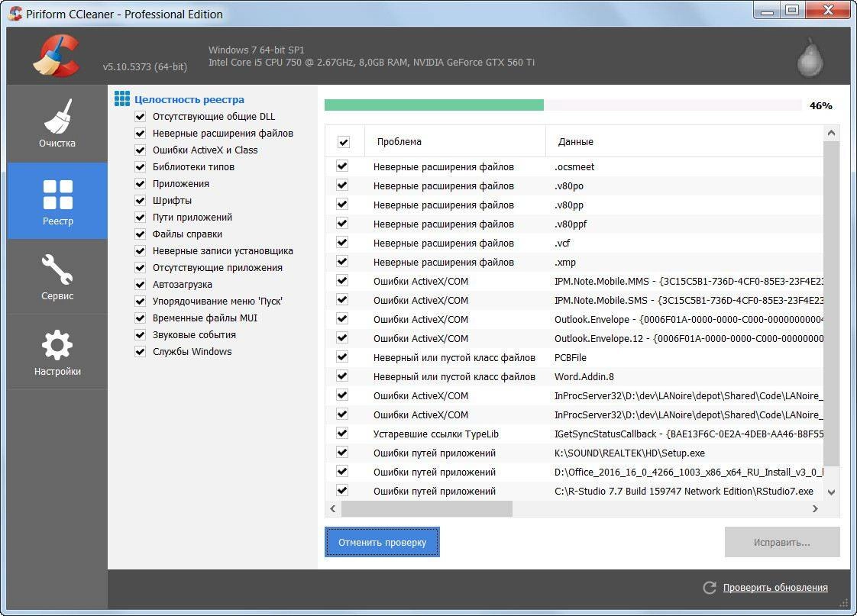Screen dimensions: 857x616
Task: Uncheck the Шрифты option
Action: tap(140, 201)
